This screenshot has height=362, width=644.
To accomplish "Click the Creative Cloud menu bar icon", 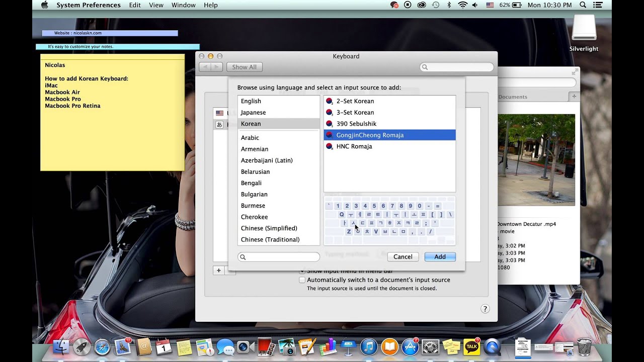I will [422, 5].
